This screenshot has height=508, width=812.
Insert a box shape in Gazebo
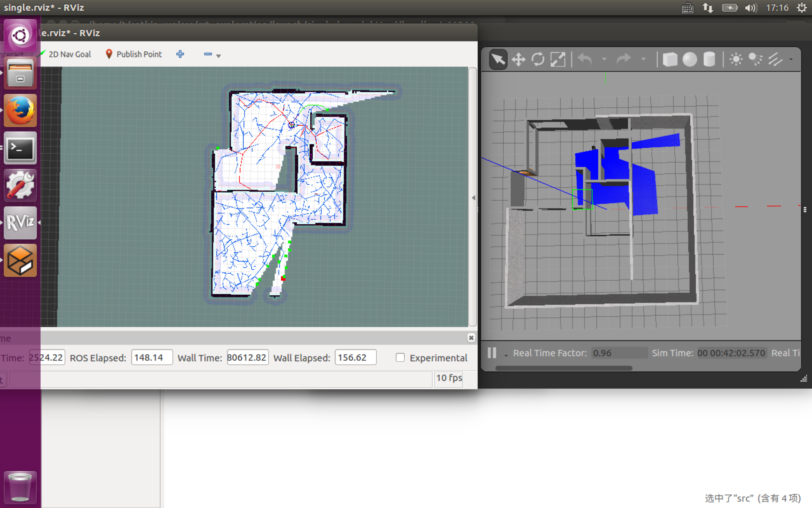point(670,59)
